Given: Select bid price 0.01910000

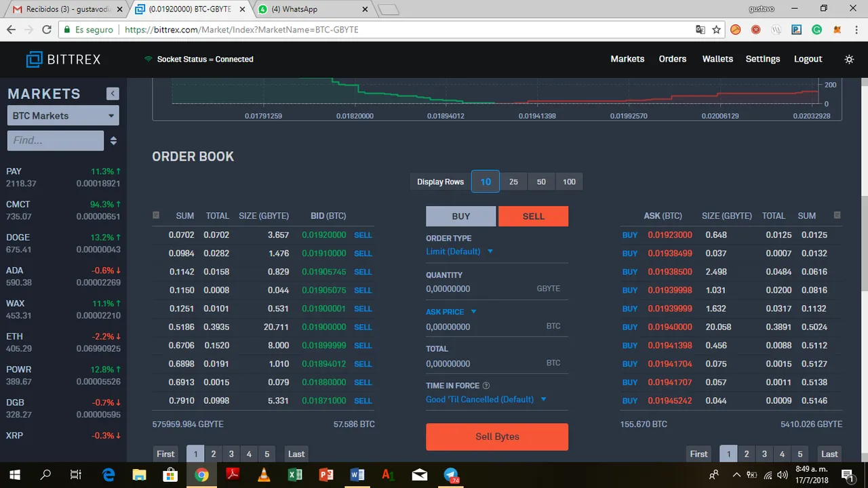Looking at the screenshot, I should tap(324, 253).
